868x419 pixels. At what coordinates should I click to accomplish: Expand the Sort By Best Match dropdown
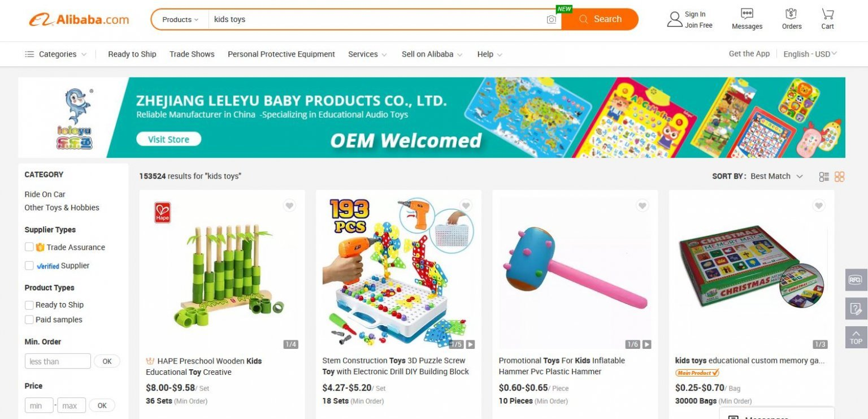point(776,176)
